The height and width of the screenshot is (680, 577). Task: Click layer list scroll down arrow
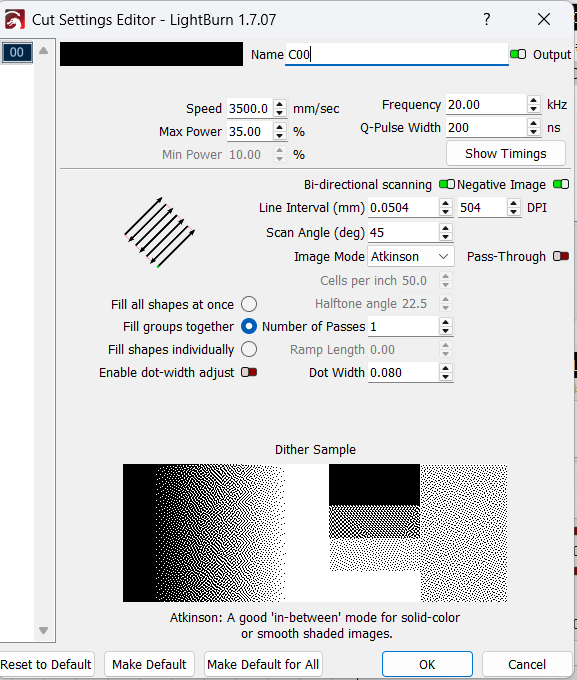pos(43,630)
